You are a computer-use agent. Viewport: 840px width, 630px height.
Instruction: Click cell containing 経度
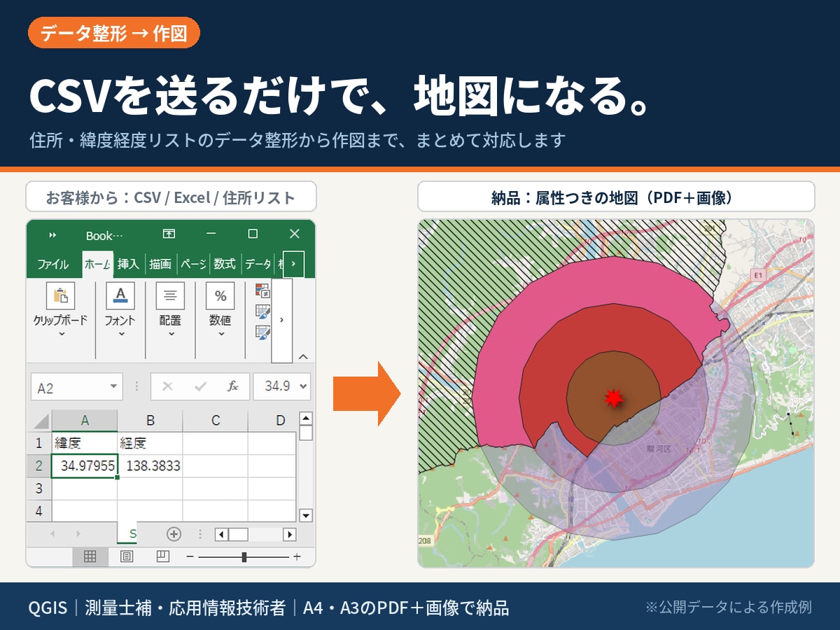click(150, 443)
